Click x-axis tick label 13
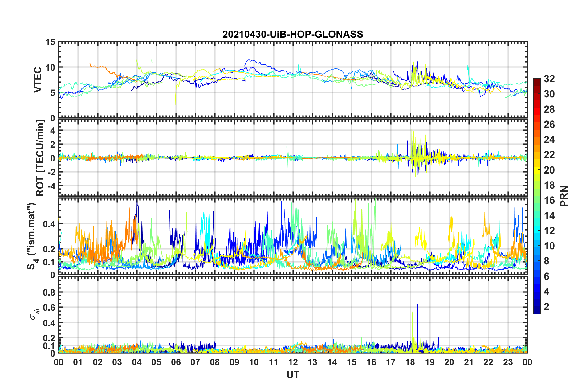 (x=312, y=362)
